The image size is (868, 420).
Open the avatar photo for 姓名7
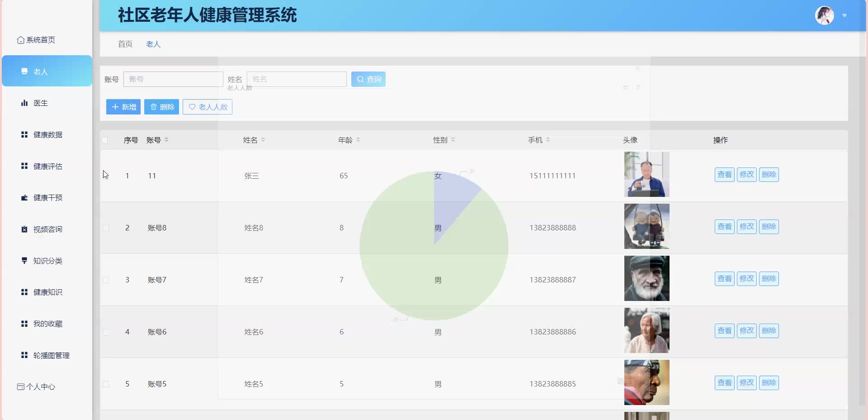tap(647, 278)
